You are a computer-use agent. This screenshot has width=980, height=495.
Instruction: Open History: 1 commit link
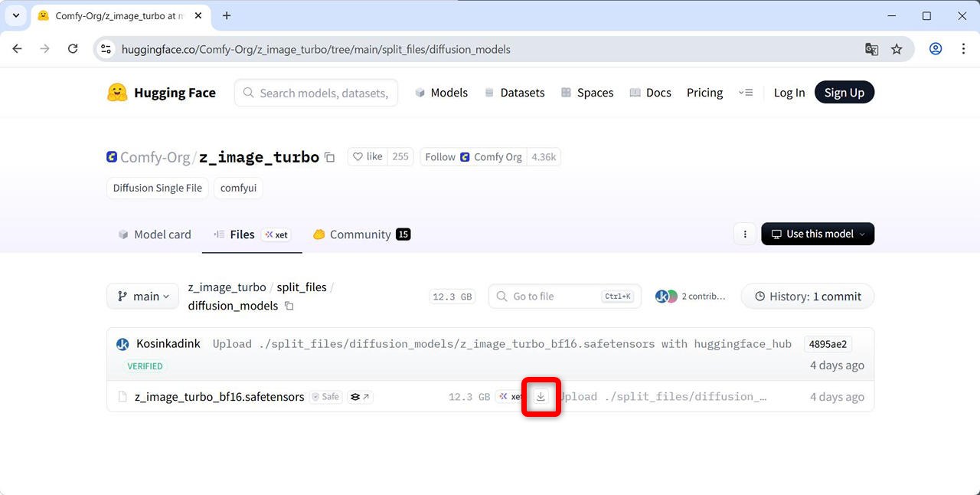coord(807,297)
